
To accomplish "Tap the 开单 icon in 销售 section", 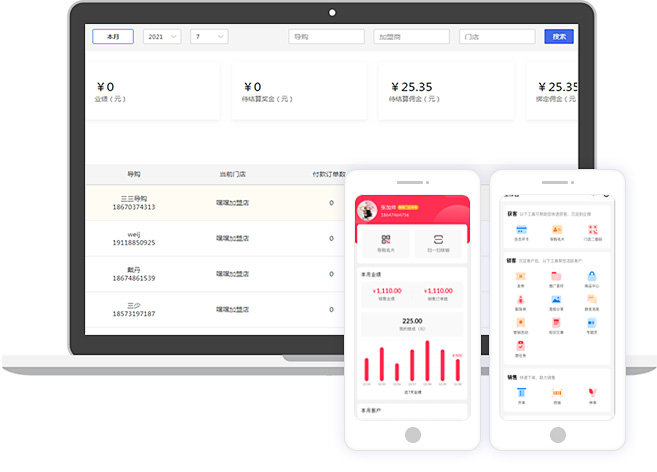I will click(x=521, y=393).
